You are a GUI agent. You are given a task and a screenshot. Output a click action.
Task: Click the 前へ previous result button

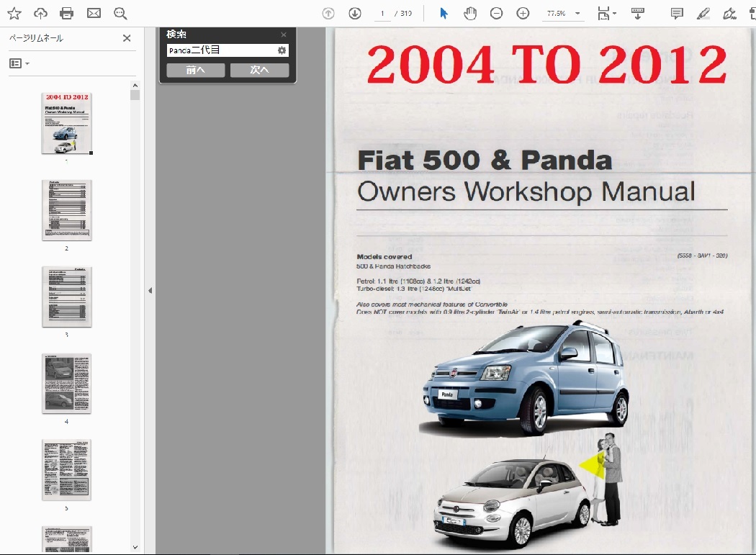(x=196, y=70)
